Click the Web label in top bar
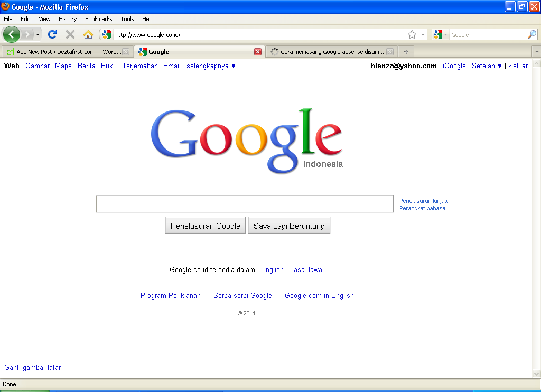 (12, 66)
